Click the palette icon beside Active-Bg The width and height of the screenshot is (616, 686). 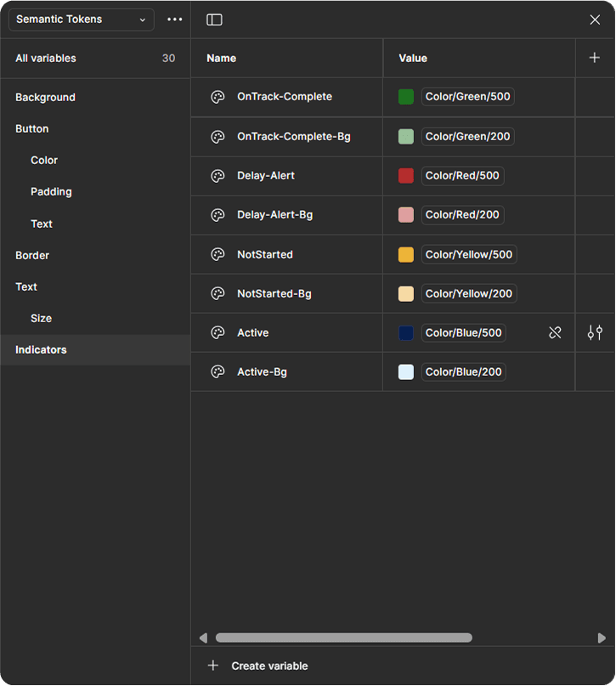[218, 371]
